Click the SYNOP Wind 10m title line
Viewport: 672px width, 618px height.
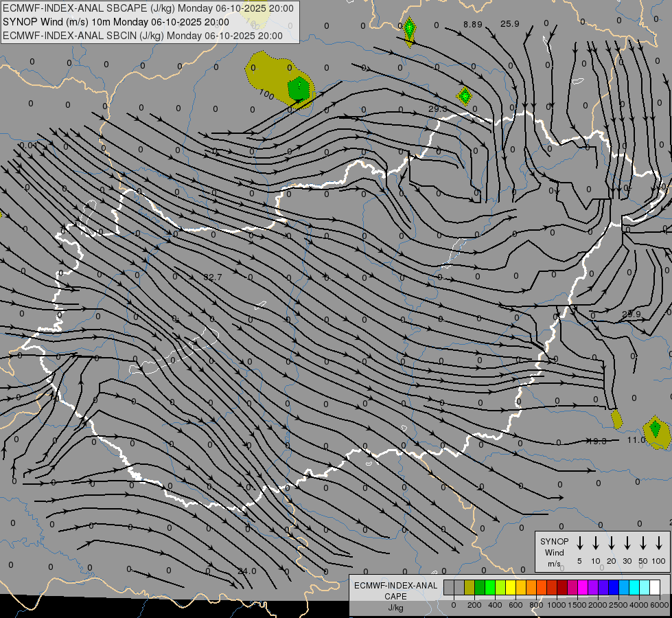pyautogui.click(x=116, y=22)
